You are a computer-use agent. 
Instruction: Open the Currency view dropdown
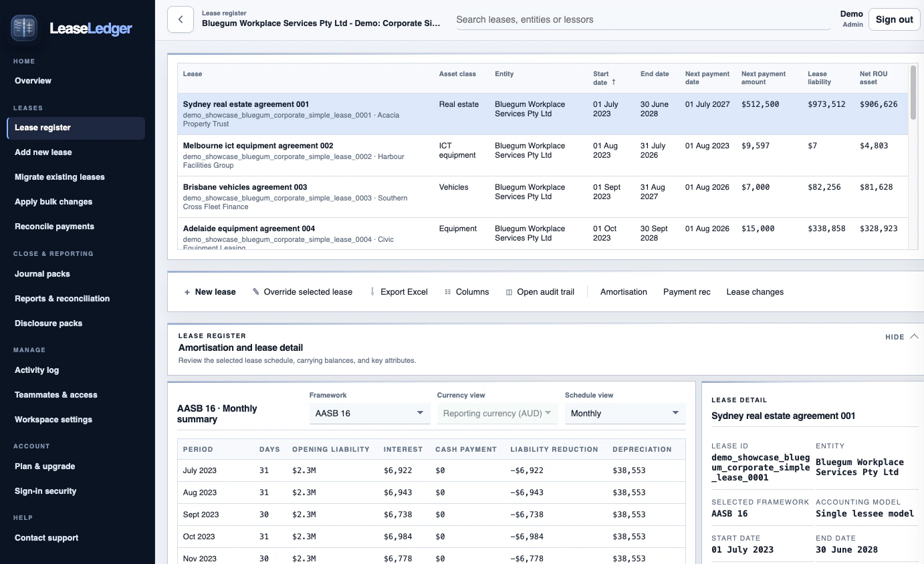[497, 413]
